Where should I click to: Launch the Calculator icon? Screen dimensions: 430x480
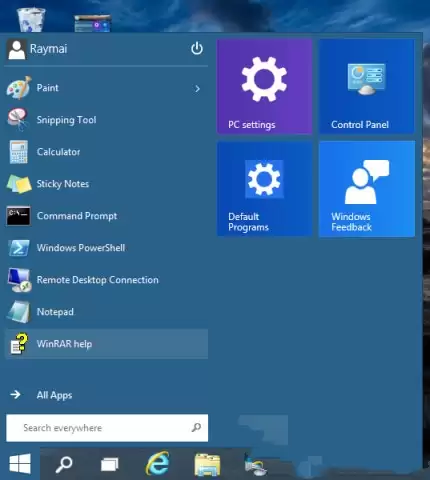pyautogui.click(x=19, y=152)
